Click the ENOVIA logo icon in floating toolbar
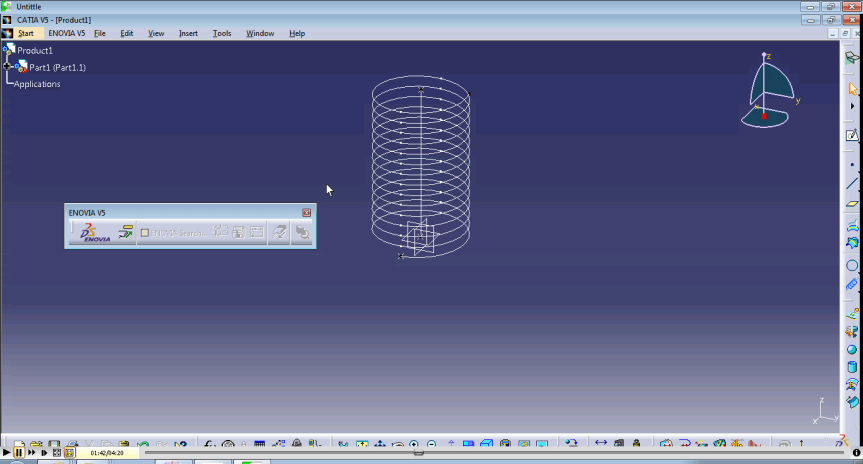The width and height of the screenshot is (863, 464). [x=96, y=233]
